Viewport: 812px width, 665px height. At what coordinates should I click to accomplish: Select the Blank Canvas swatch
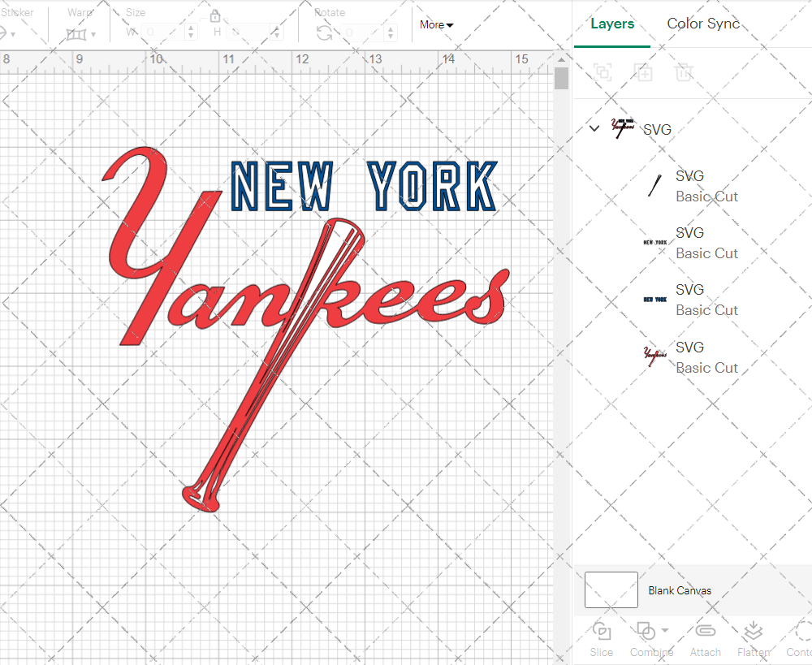[x=611, y=590]
